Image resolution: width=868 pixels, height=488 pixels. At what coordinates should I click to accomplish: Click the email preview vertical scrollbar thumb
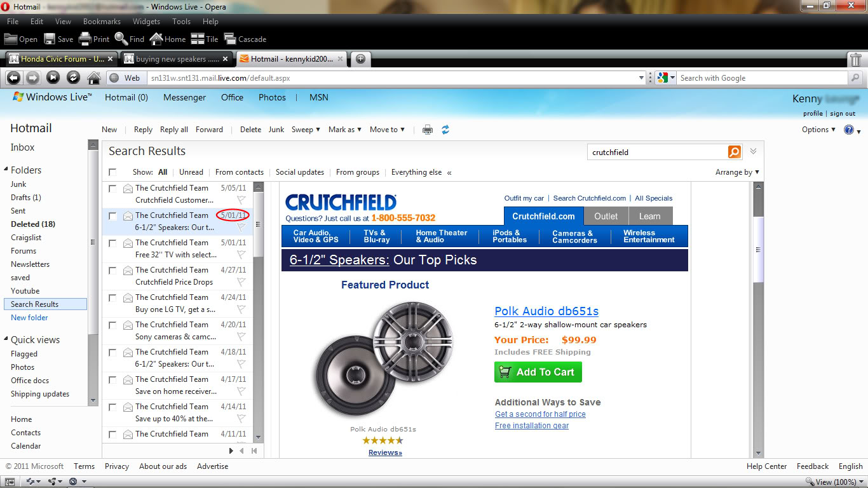[x=759, y=250]
